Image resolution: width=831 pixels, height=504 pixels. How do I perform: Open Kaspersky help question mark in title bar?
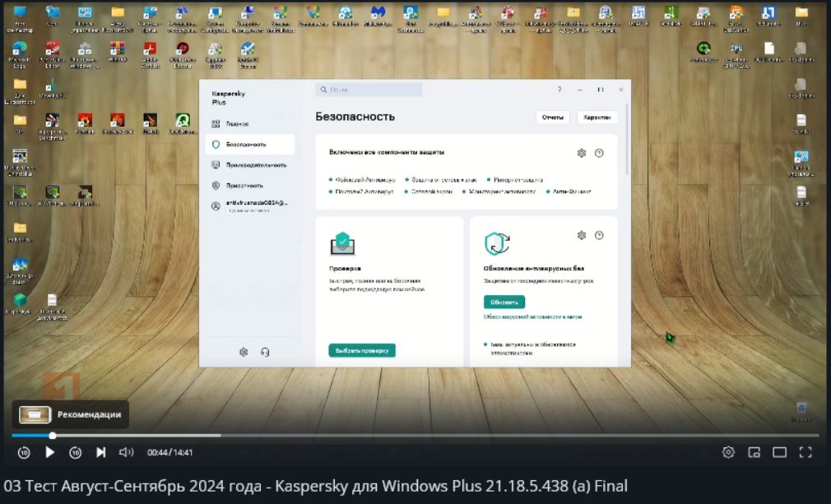tap(559, 90)
